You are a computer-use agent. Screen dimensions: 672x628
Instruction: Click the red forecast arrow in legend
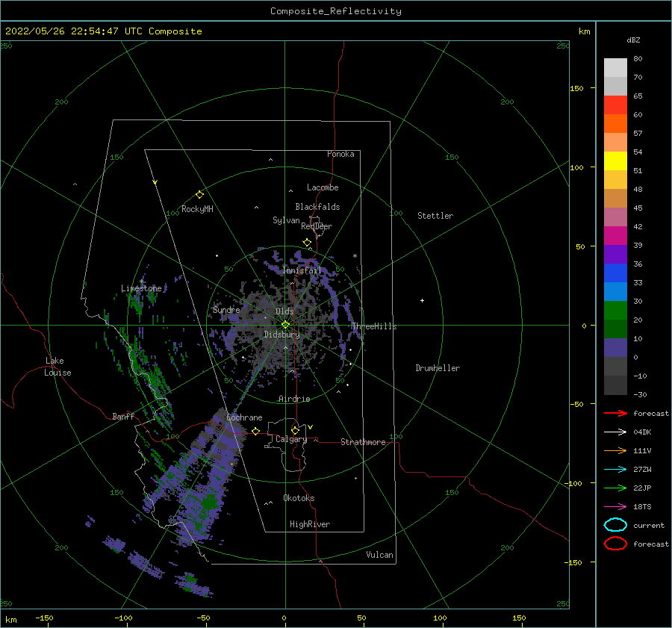pyautogui.click(x=615, y=413)
